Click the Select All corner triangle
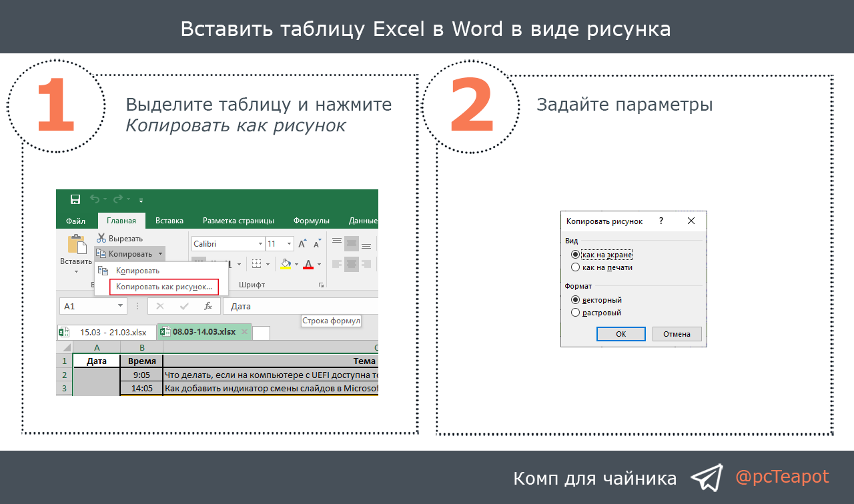Image resolution: width=854 pixels, height=504 pixels. pyautogui.click(x=66, y=347)
